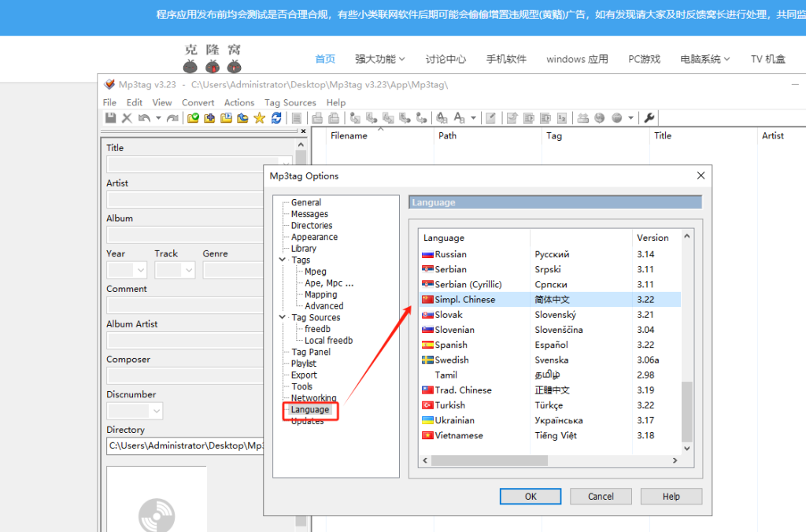Click OK in Mp3tag Options dialog
Viewport: 806px width, 532px height.
[x=531, y=497]
